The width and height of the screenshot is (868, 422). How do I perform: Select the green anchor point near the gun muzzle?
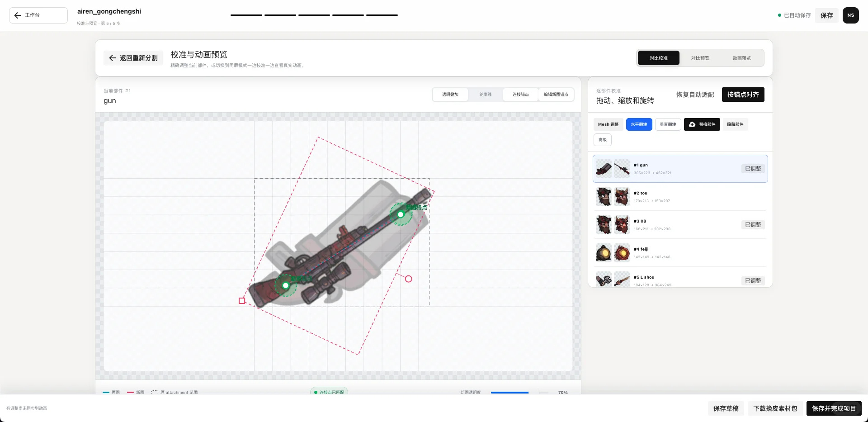(x=401, y=214)
